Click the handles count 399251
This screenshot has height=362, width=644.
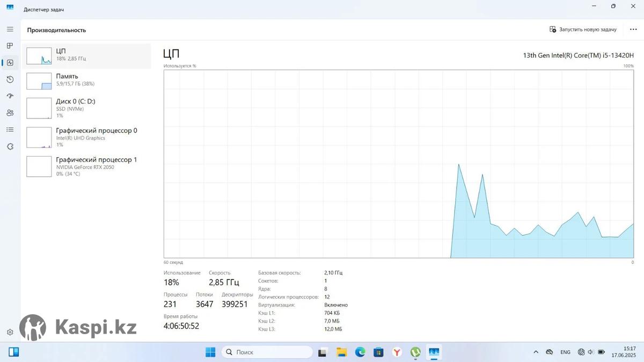coord(235,304)
